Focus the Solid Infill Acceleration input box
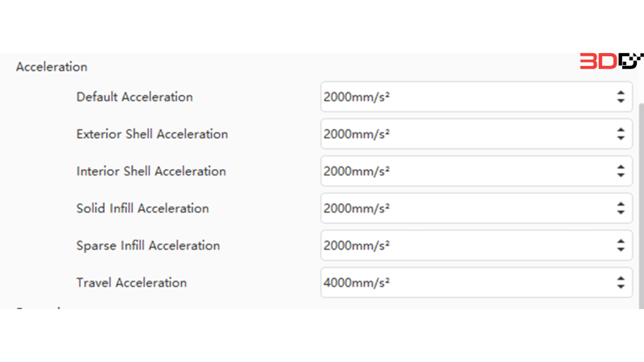The image size is (644, 362). click(477, 208)
